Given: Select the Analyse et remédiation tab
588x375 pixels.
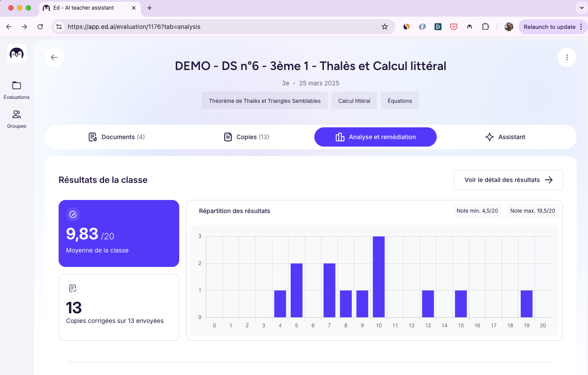Looking at the screenshot, I should [x=376, y=137].
